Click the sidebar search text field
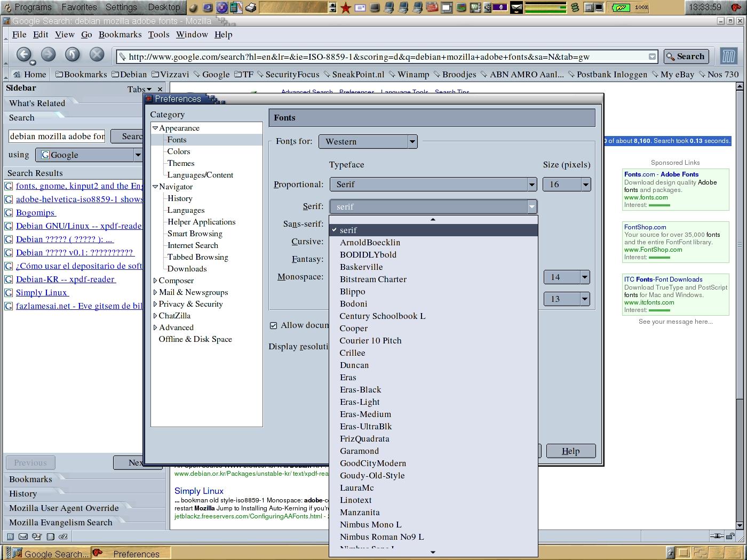 [57, 137]
